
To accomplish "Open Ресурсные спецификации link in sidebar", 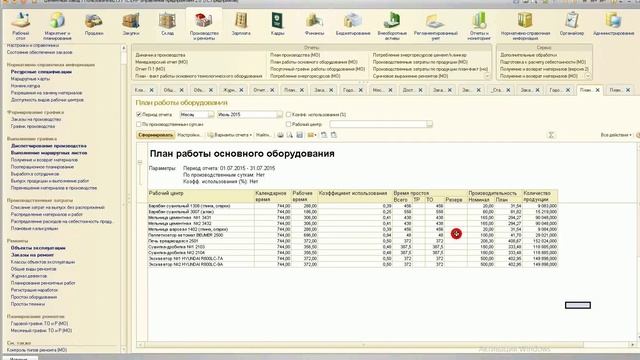I will [x=41, y=72].
